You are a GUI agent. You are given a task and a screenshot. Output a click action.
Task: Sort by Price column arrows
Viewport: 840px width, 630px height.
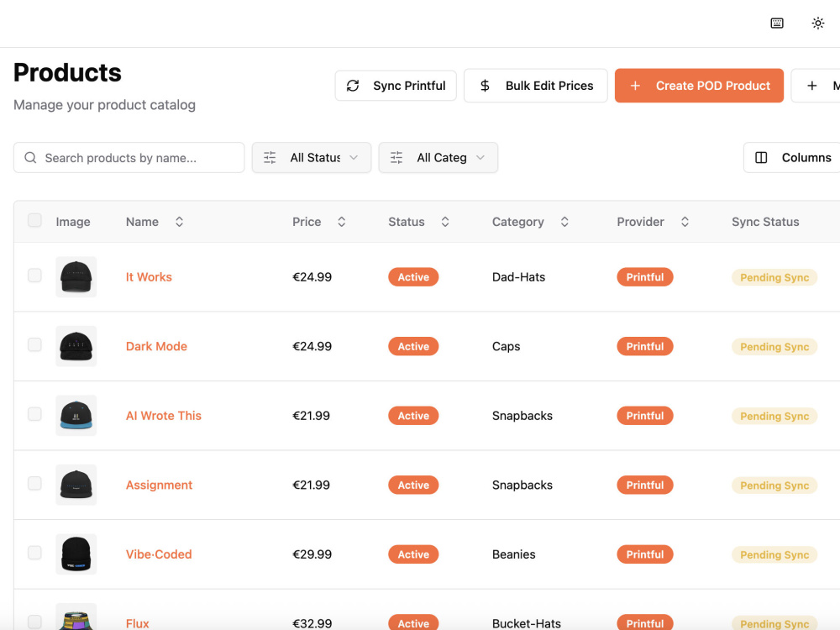click(x=341, y=222)
